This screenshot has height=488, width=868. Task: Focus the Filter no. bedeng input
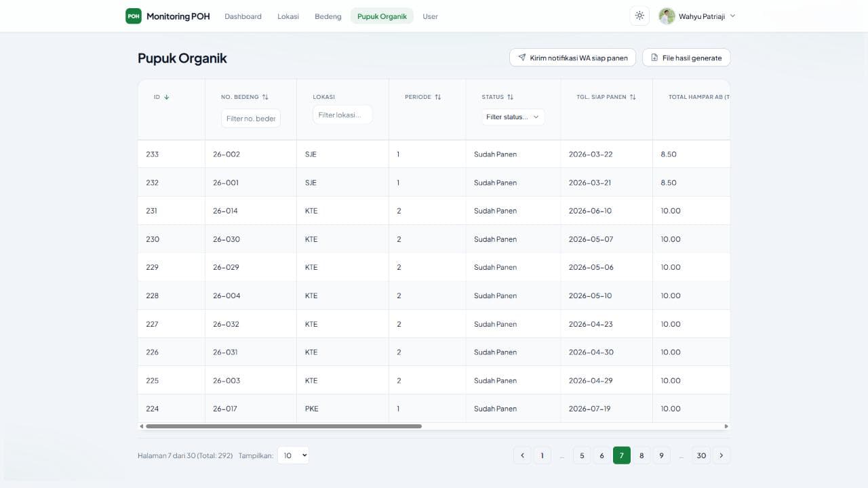[251, 119]
